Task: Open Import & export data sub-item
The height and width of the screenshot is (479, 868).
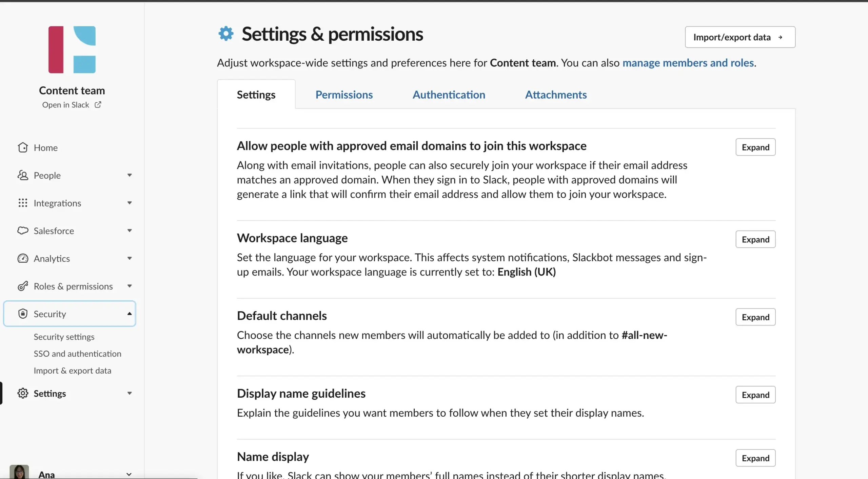Action: point(73,371)
